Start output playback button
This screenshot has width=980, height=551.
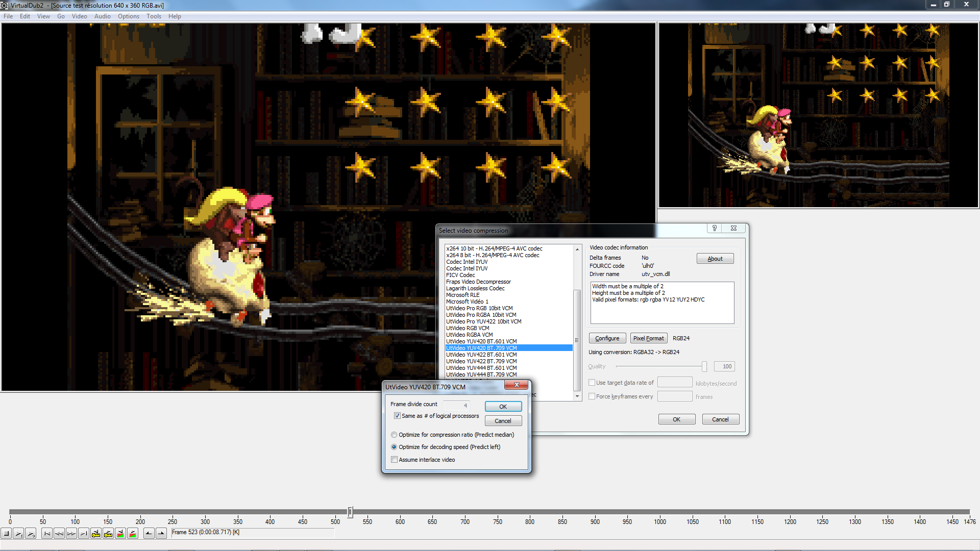(x=31, y=534)
